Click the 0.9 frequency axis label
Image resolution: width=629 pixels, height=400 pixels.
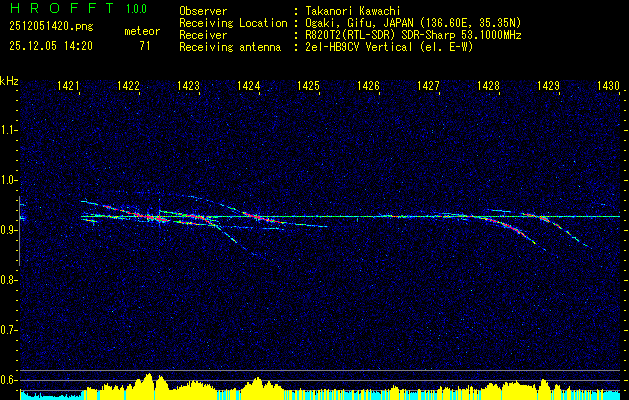click(8, 230)
